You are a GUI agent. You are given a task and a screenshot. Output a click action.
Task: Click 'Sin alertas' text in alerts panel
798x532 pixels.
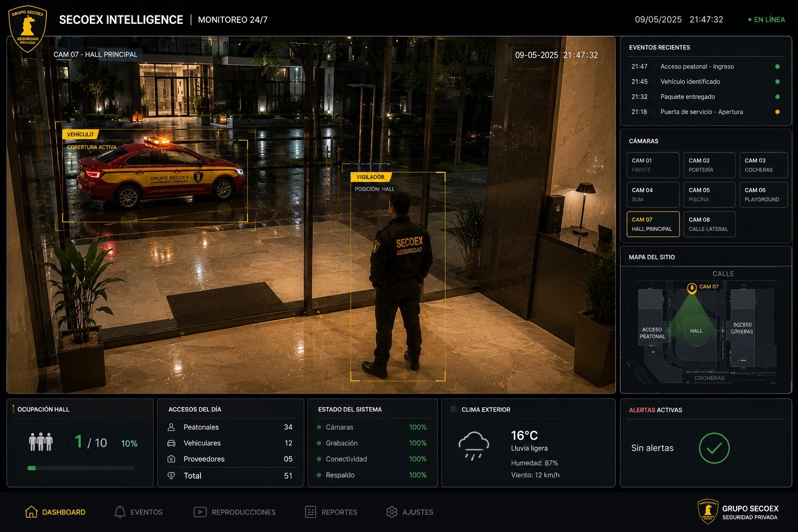pyautogui.click(x=652, y=448)
